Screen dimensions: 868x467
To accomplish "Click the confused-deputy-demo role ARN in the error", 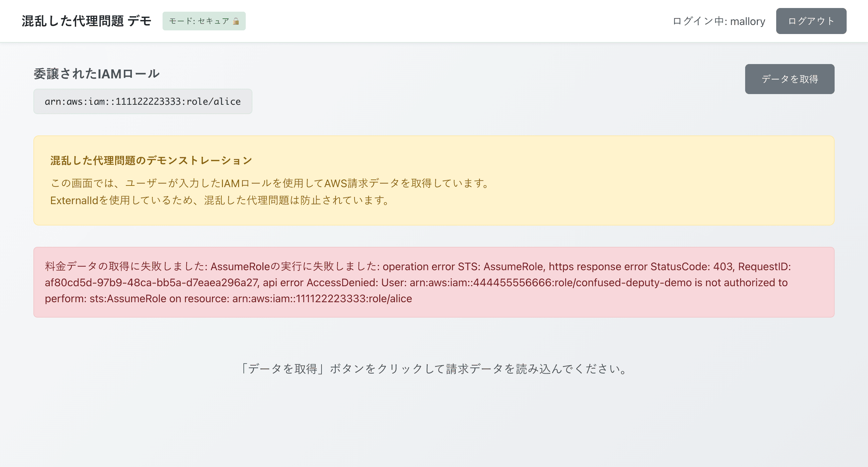I will point(550,283).
